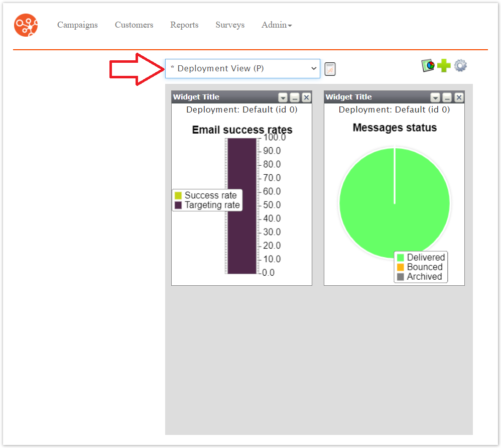Click the orange application logo
Viewport: 501px width, 448px height.
point(26,25)
